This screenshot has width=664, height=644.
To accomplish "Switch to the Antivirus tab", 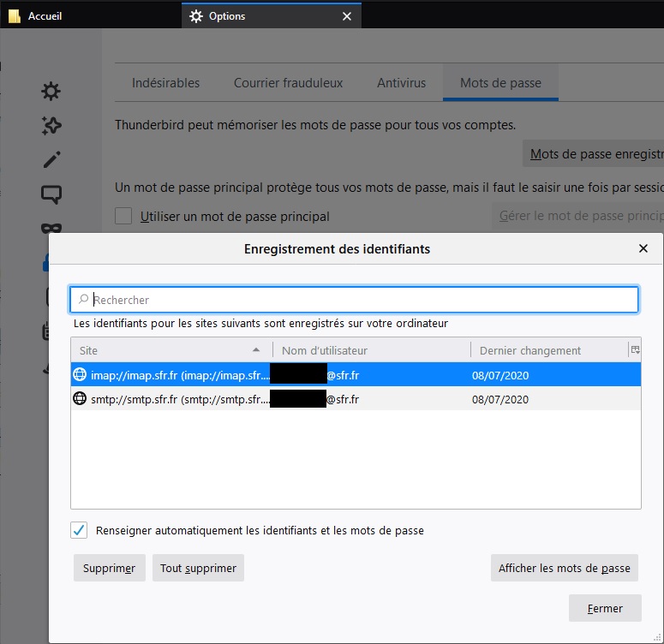I will (402, 83).
